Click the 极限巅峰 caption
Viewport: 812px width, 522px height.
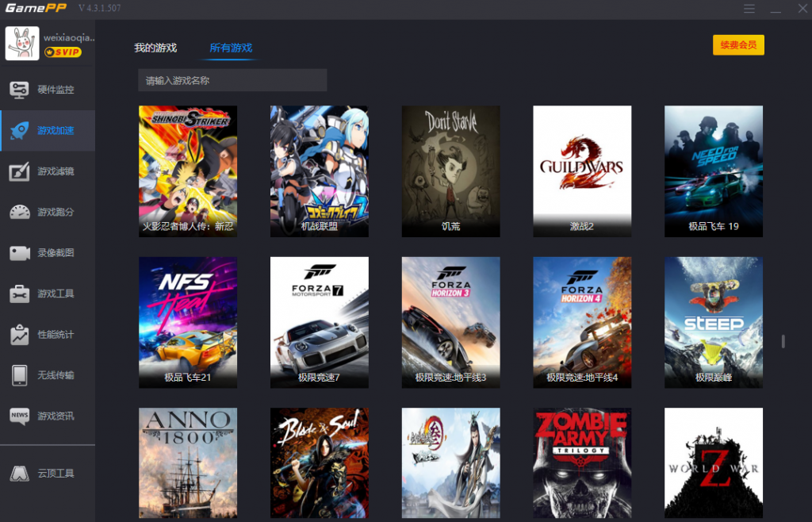click(x=714, y=378)
